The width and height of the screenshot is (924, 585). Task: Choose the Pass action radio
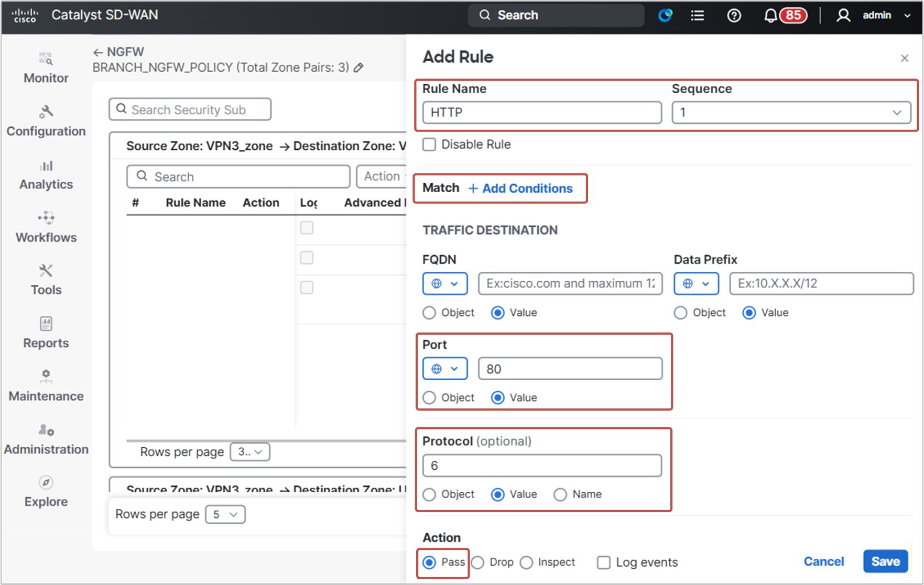point(429,562)
